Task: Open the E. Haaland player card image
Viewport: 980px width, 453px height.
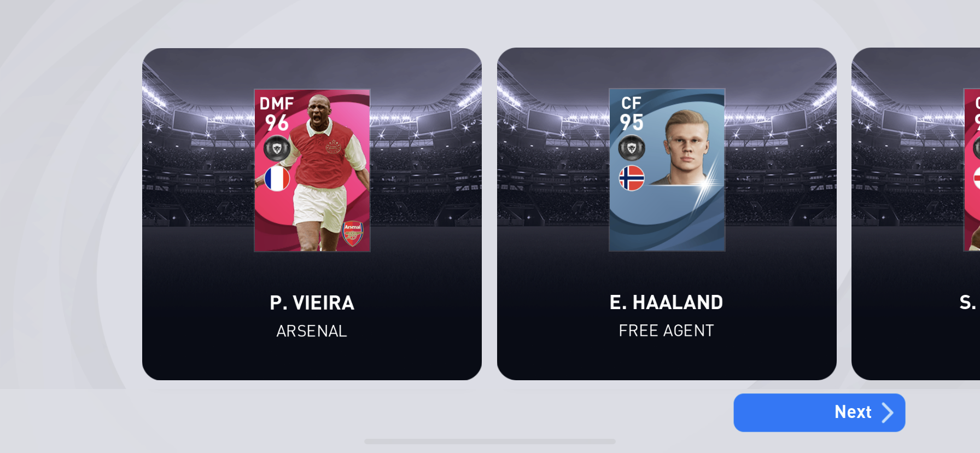Action: point(667,170)
